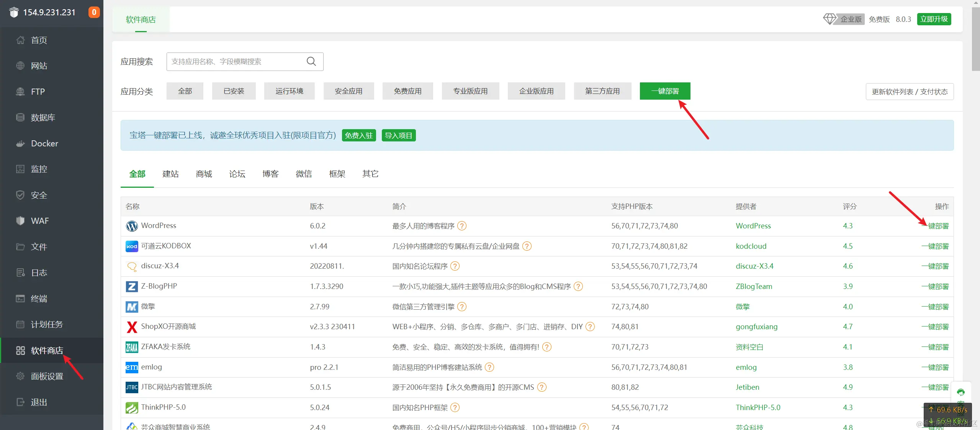This screenshot has width=980, height=430.
Task: Click the search magnifier icon
Action: 311,61
